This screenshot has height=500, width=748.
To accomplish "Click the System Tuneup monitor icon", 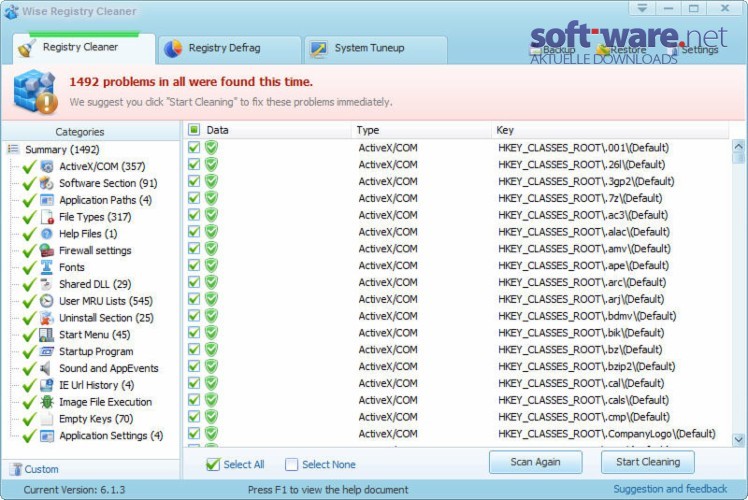I will [x=318, y=48].
